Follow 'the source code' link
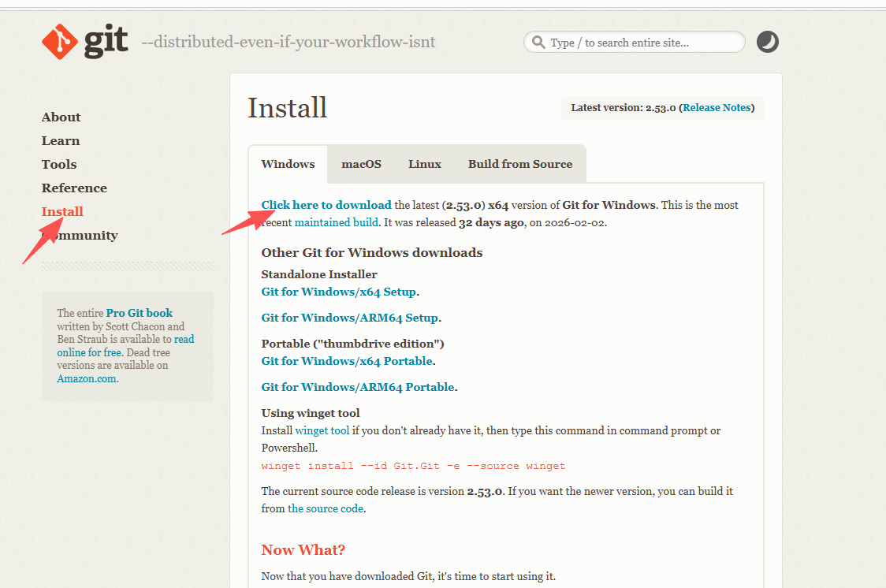Image resolution: width=886 pixels, height=588 pixels. pyautogui.click(x=326, y=509)
